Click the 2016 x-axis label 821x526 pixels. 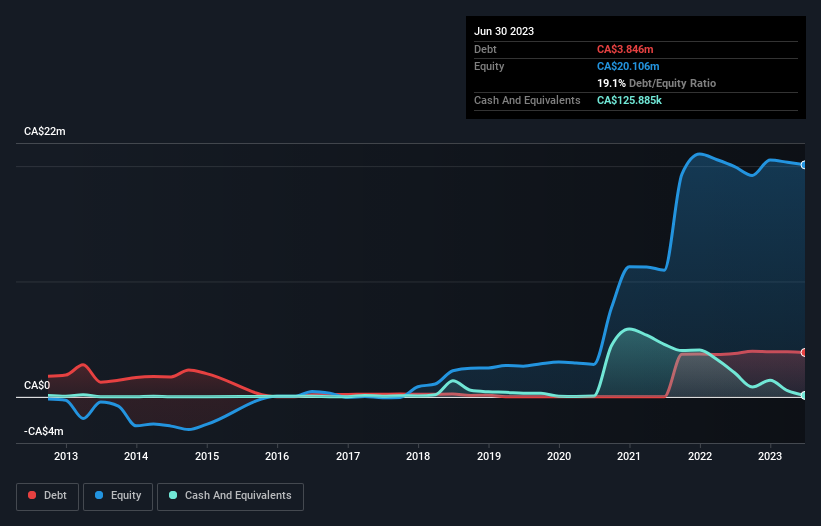pos(277,456)
